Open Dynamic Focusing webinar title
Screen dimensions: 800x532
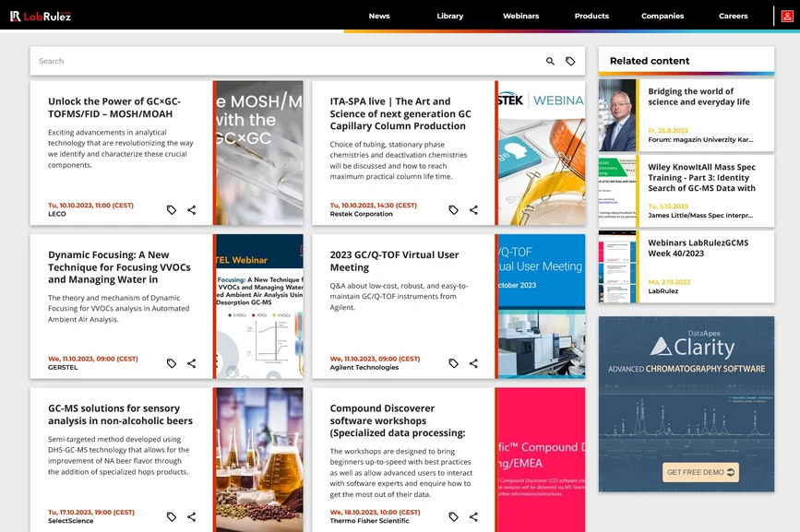[119, 267]
